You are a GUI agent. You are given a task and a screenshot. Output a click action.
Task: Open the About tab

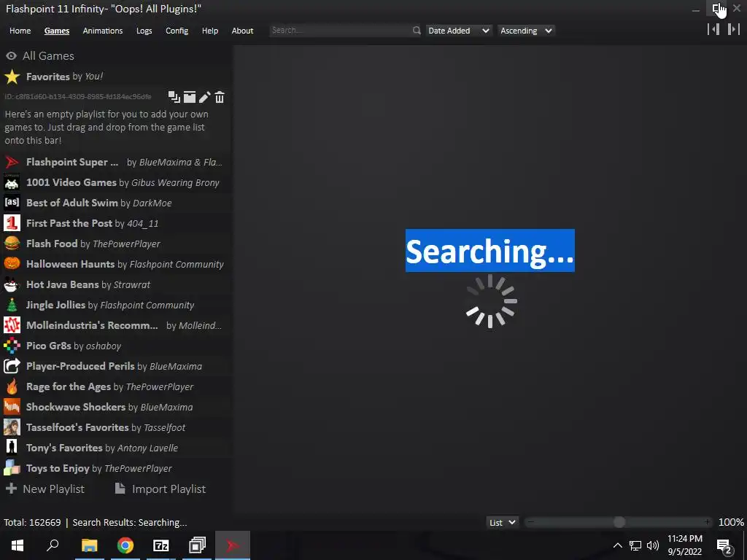(x=242, y=31)
